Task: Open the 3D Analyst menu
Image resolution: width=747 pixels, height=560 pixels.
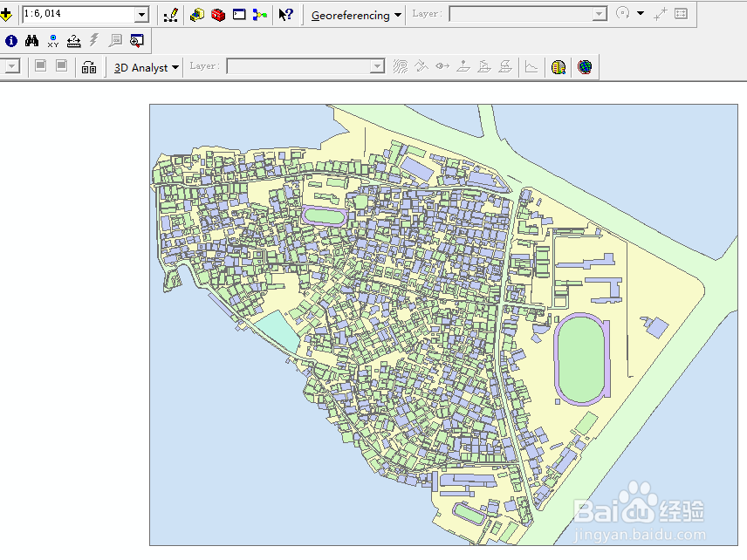Action: click(147, 68)
